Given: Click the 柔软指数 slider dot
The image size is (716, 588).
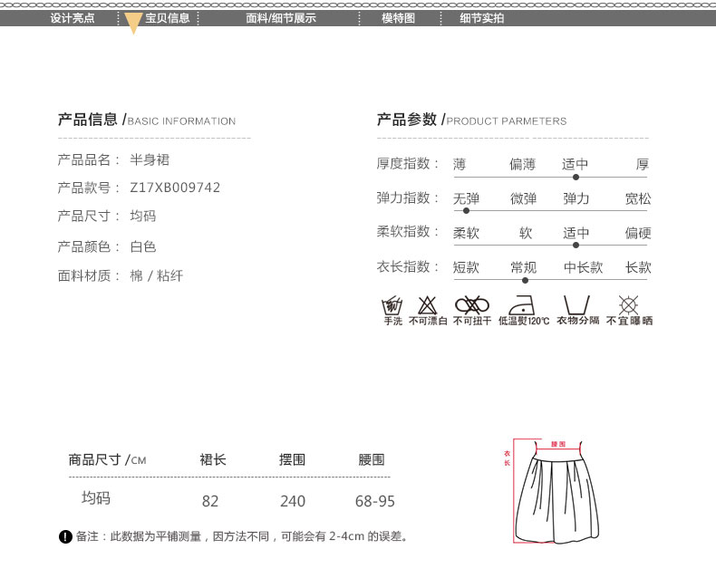Looking at the screenshot, I should point(576,246).
